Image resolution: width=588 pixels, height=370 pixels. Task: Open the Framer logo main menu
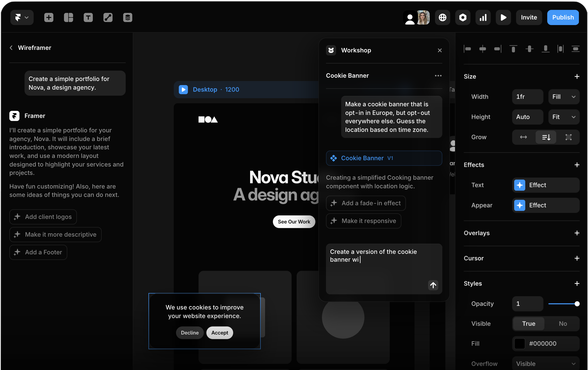click(x=22, y=17)
